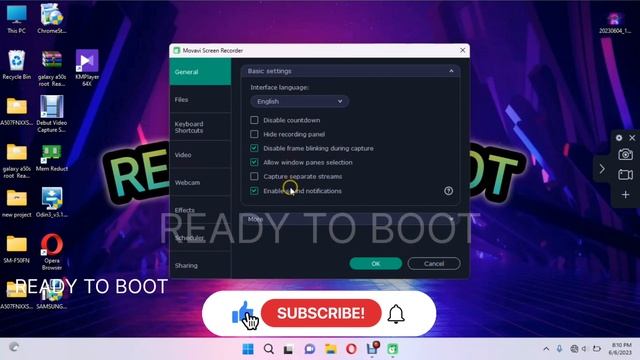Open the General settings tab
640x360 pixels.
coord(200,72)
